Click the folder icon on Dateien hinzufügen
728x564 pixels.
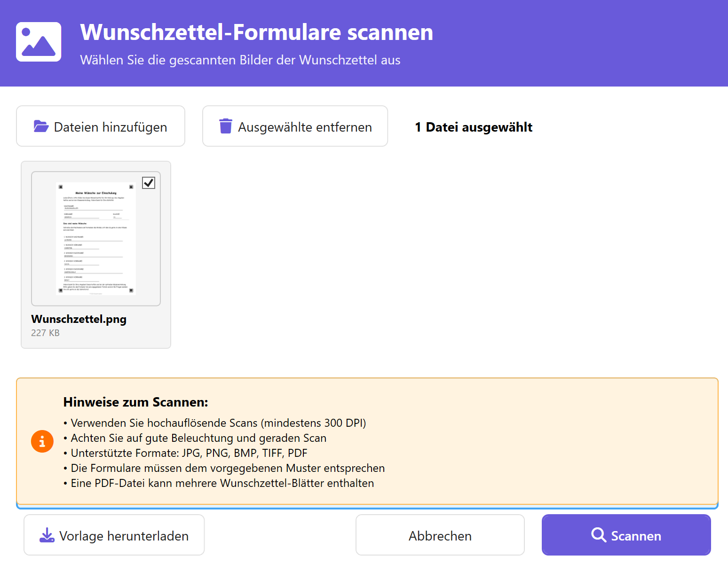coord(41,126)
